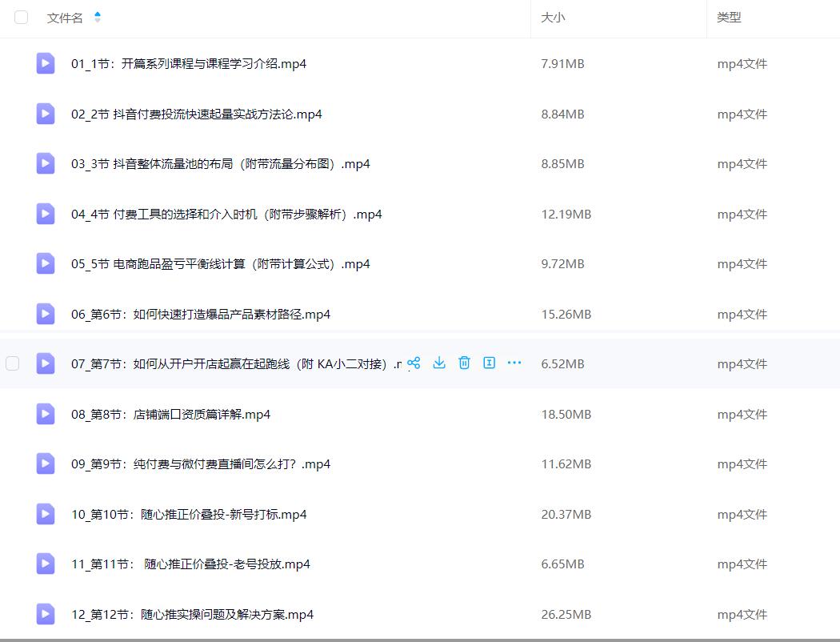
Task: Click the video icon of 01_1节 file
Action: tap(46, 63)
